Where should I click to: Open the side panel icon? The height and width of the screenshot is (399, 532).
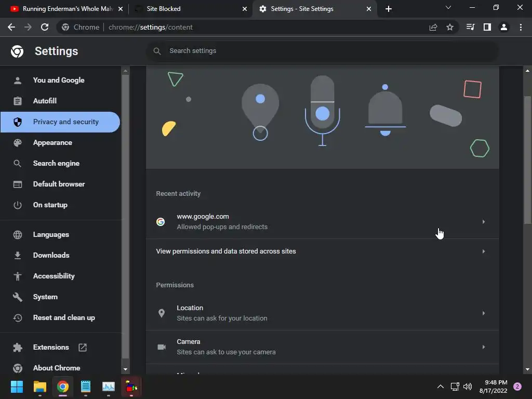point(487,27)
